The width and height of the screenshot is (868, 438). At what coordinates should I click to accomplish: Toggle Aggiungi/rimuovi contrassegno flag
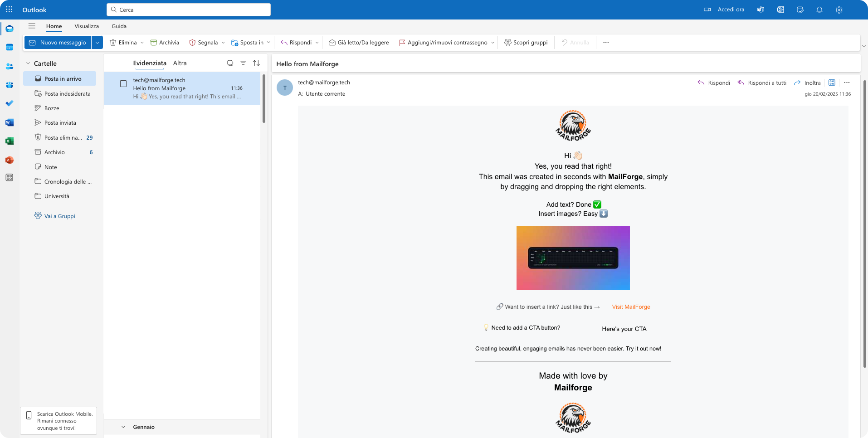pyautogui.click(x=443, y=43)
